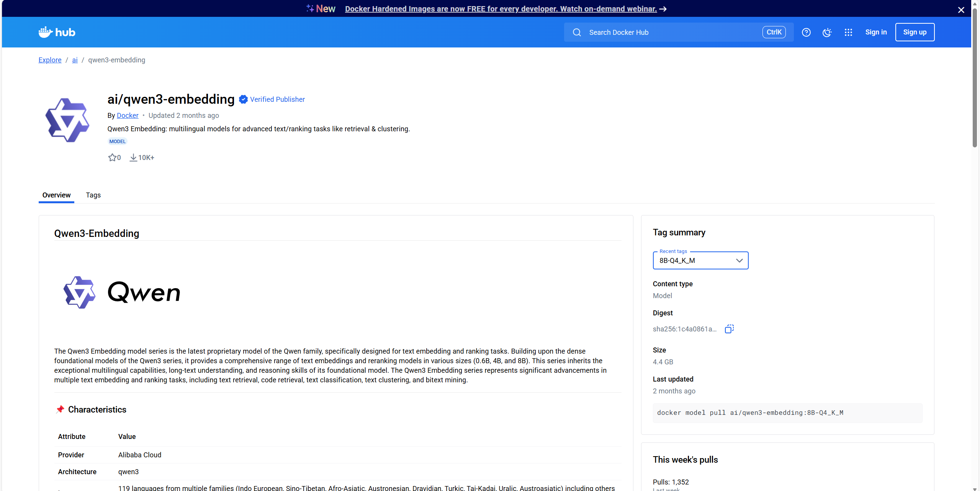
Task: Click the page vertical scrollbar thumb
Action: coord(975,77)
